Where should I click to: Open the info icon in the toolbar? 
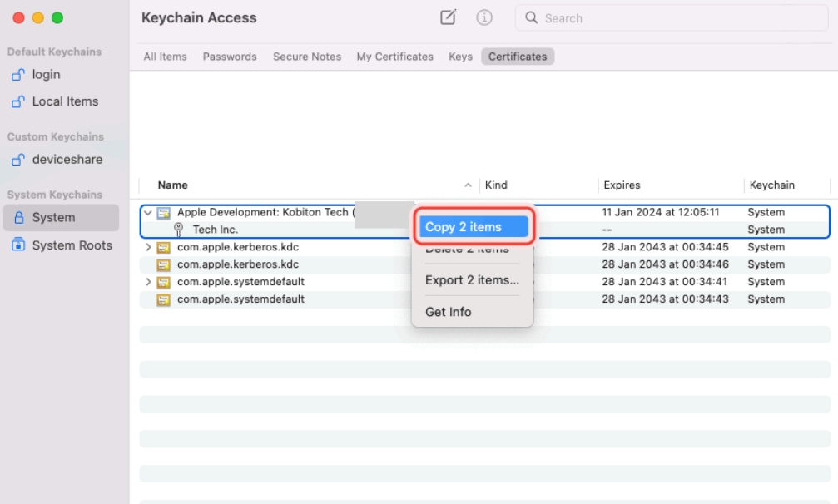(484, 17)
